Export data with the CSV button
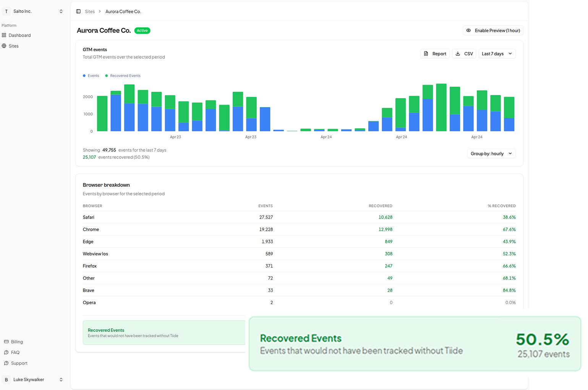Screen dimensions: 588x390 coord(464,54)
